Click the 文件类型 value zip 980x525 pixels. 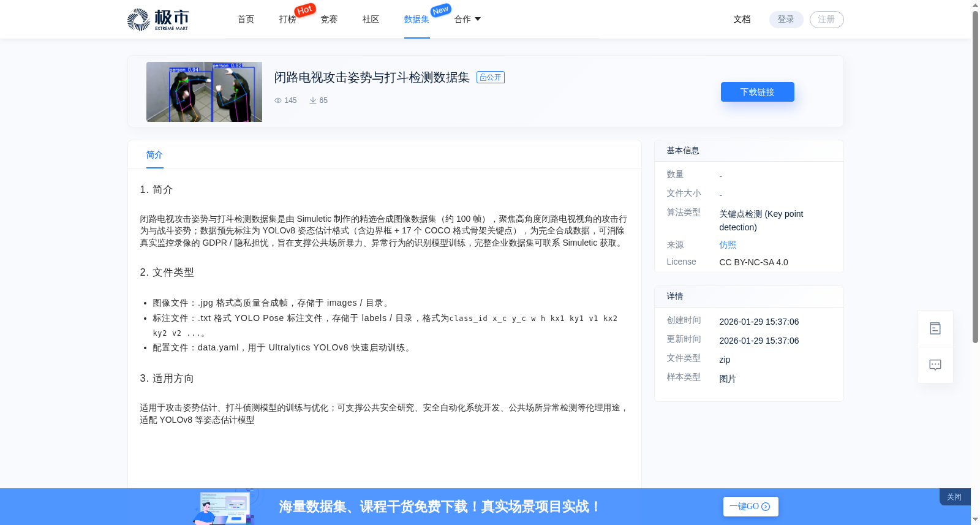(725, 360)
